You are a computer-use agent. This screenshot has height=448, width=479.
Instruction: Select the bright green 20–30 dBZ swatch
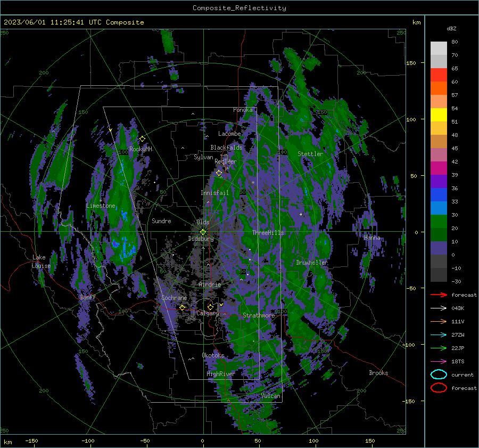tap(439, 222)
